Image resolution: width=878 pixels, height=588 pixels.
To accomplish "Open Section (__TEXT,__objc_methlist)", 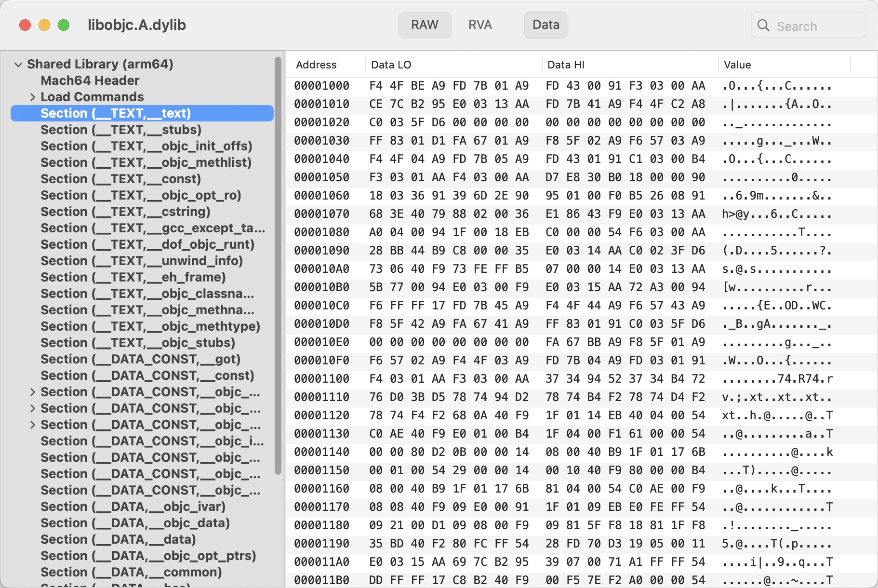I will (146, 162).
